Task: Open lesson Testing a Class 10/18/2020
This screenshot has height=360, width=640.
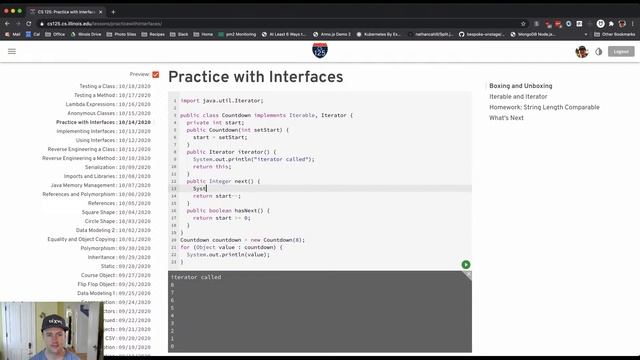Action: coord(115,86)
